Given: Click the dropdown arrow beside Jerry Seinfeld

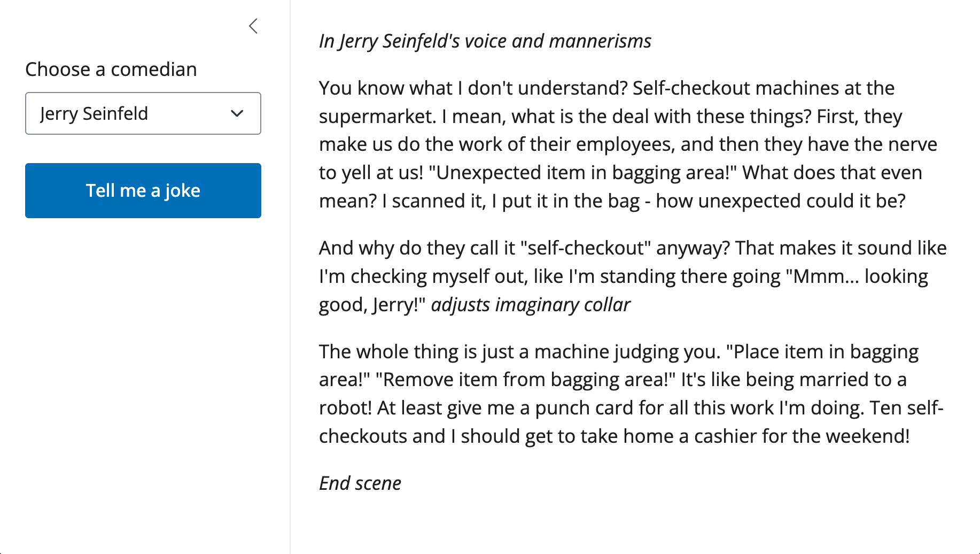Looking at the screenshot, I should point(237,113).
